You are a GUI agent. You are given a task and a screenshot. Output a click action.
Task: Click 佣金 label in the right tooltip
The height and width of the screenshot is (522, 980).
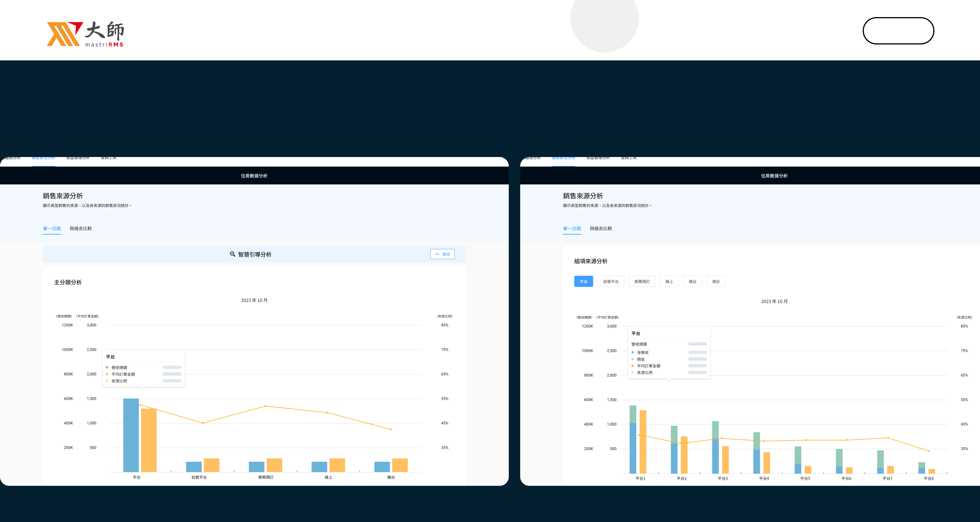coord(641,359)
